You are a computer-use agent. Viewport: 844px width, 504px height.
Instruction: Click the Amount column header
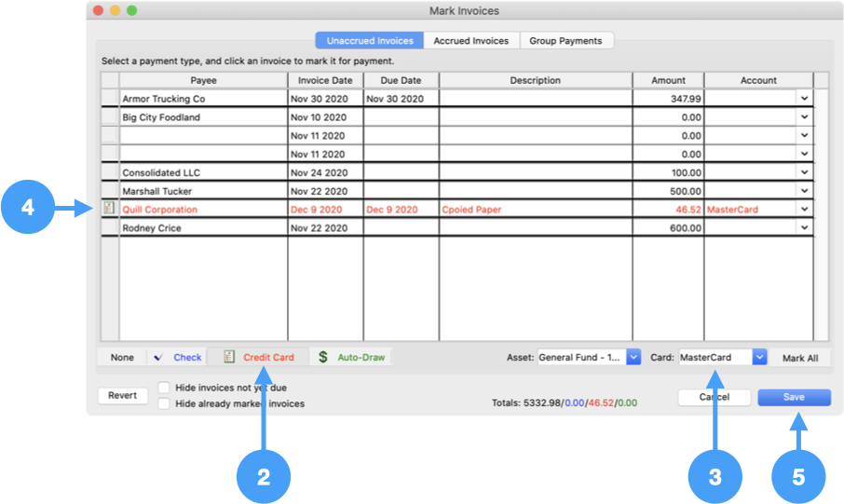(667, 81)
